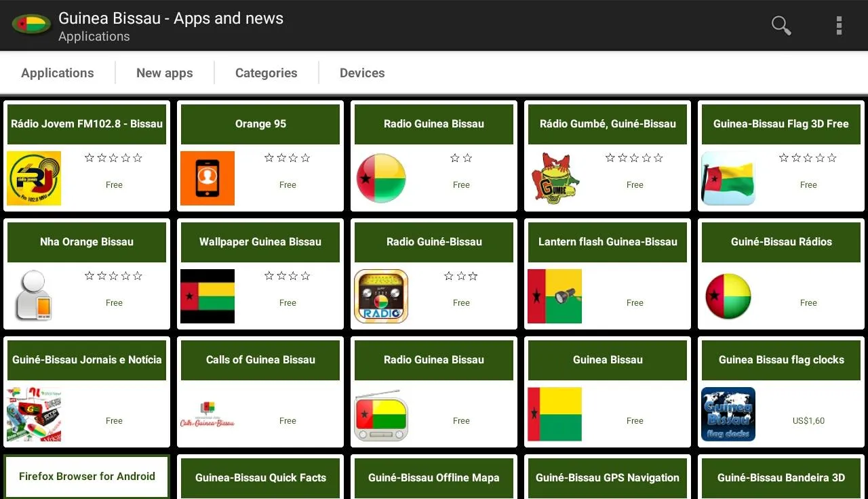Open the Guiné-Bissau Jornais e Notícia title

tap(87, 360)
